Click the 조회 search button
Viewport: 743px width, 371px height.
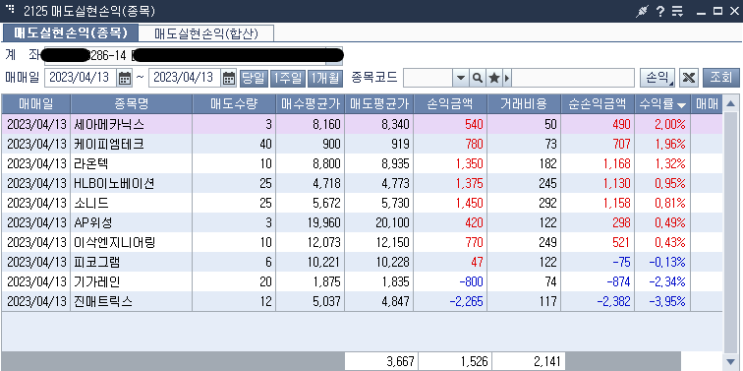point(721,78)
